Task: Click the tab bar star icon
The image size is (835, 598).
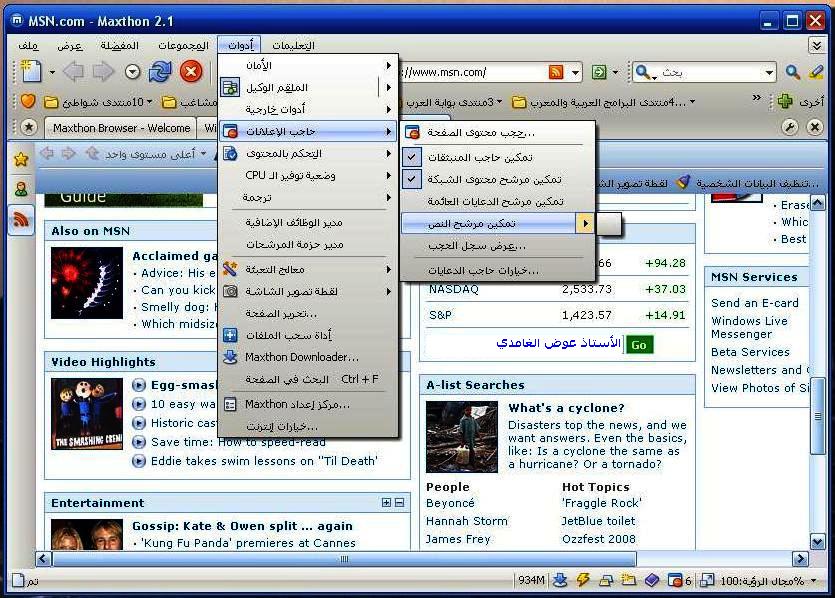Action: 29,127
